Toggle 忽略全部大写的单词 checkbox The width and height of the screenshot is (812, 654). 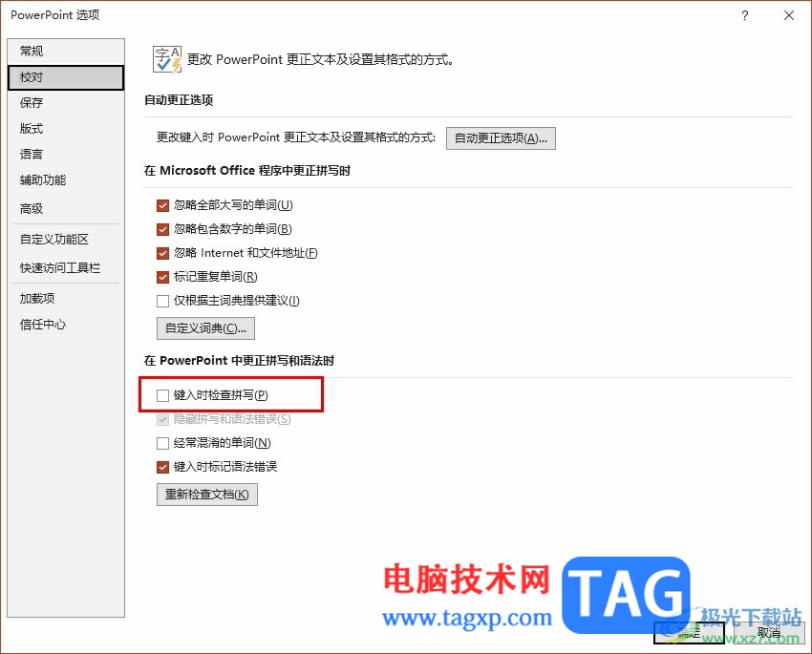[x=162, y=206]
